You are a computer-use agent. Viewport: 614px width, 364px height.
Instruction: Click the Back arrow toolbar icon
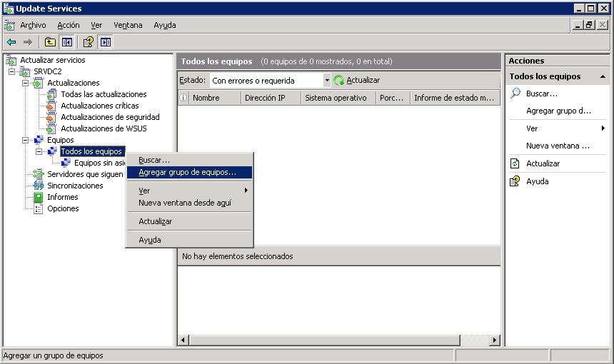point(11,42)
